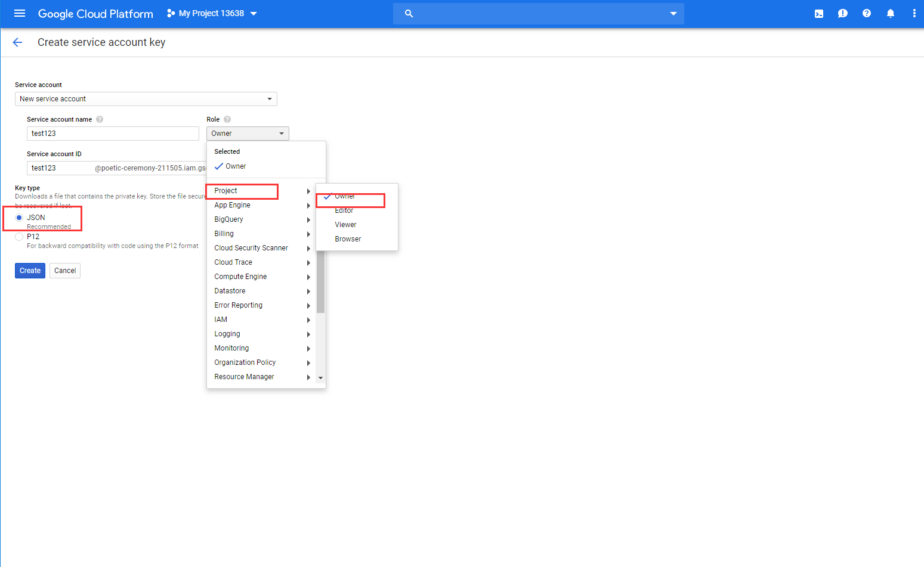Go to Google Cloud Platform home
Screen dimensions: 924x567
pos(95,14)
